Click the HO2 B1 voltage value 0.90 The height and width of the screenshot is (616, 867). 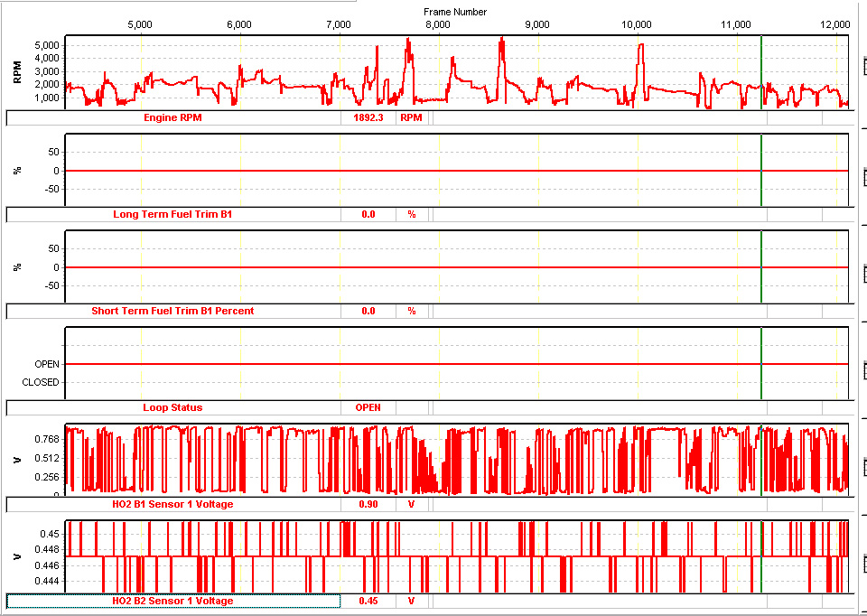tap(368, 504)
